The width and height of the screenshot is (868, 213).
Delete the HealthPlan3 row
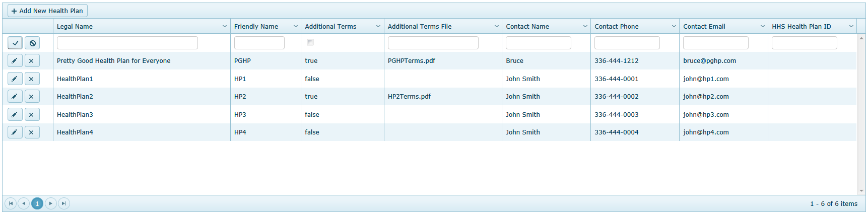[x=32, y=115]
